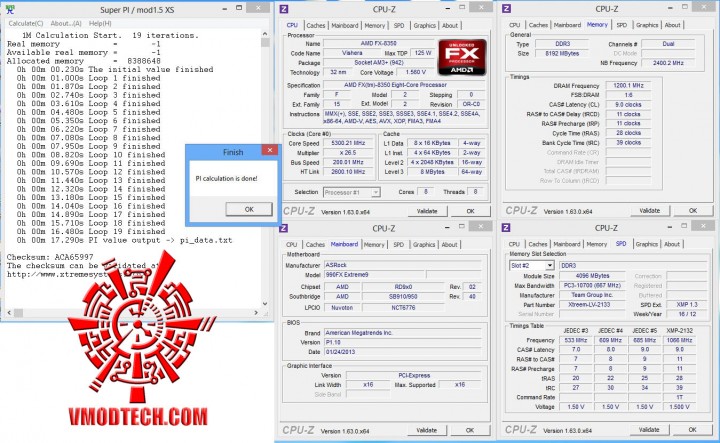Open the Help(H) menu in Super PI
Image resolution: width=720 pixels, height=443 pixels.
coord(100,23)
